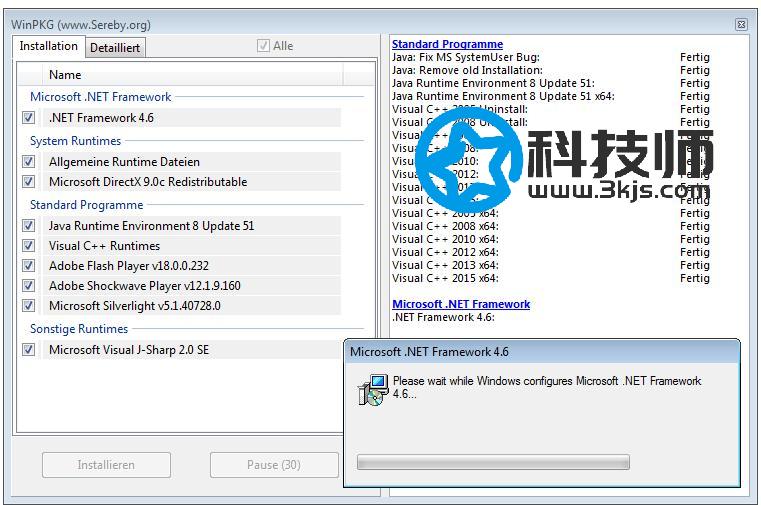The width and height of the screenshot is (761, 505).
Task: Click the WinPKG (www.Sereby.org) title bar
Action: click(x=81, y=24)
